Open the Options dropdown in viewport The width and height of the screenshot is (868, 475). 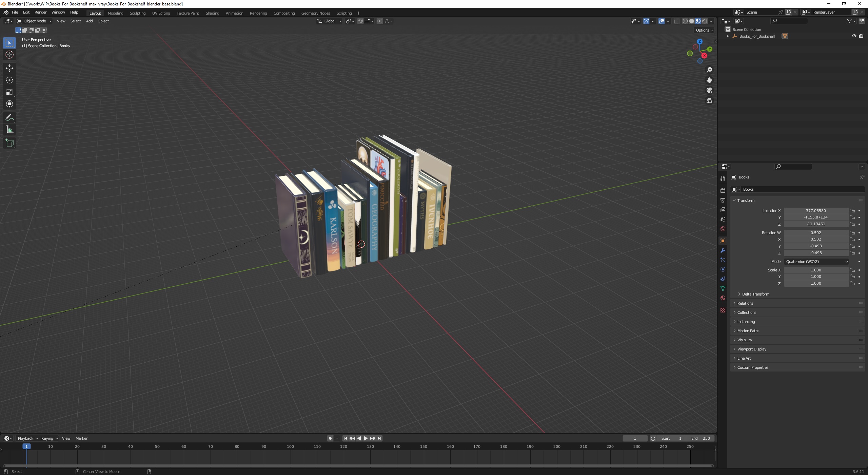point(705,30)
